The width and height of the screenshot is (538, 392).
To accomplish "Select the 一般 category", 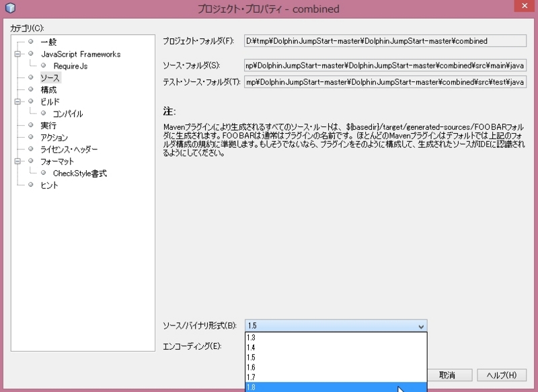I will (48, 42).
